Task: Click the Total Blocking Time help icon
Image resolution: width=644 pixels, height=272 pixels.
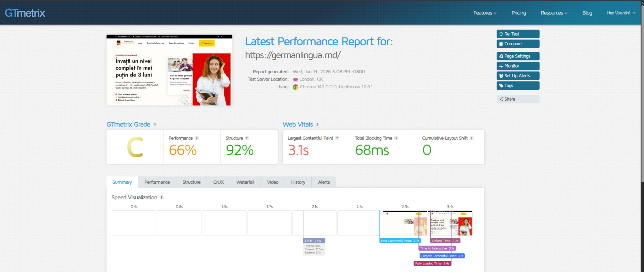Action: (x=396, y=138)
